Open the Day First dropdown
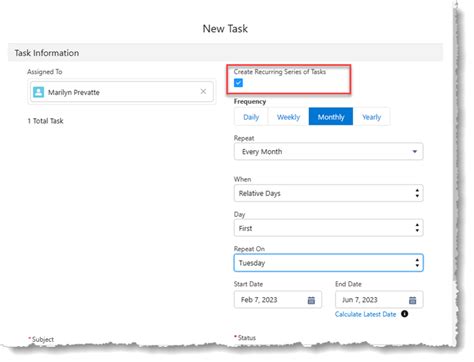 [329, 228]
